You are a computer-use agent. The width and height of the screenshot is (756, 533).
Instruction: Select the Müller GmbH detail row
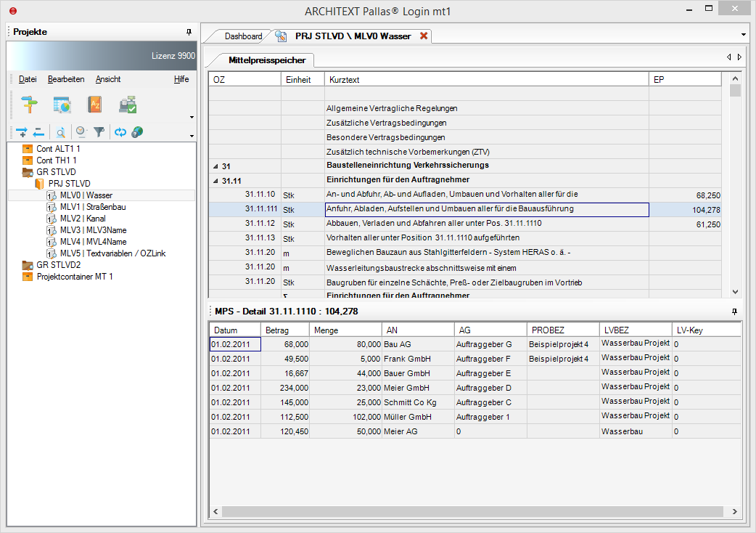click(x=475, y=417)
